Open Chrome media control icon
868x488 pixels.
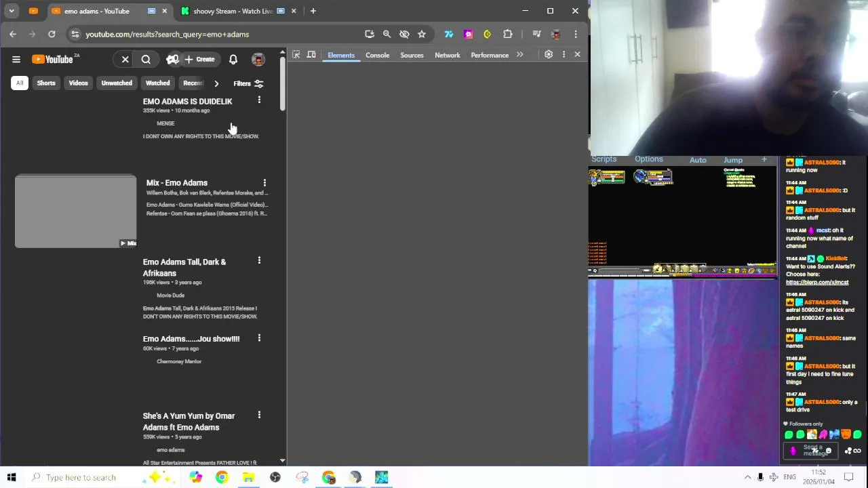[536, 34]
